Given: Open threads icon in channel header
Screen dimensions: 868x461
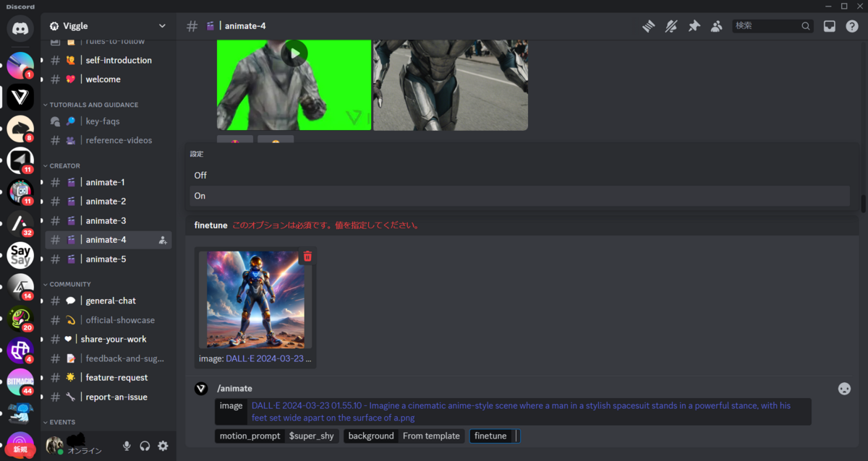Looking at the screenshot, I should coord(649,26).
